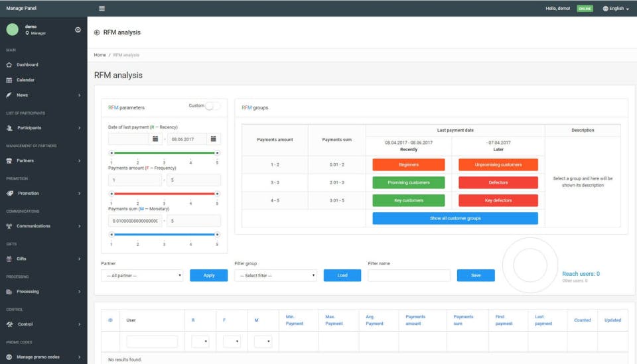The height and width of the screenshot is (364, 637).
Task: Expand the Participants submenu chevron
Action: pyautogui.click(x=79, y=128)
